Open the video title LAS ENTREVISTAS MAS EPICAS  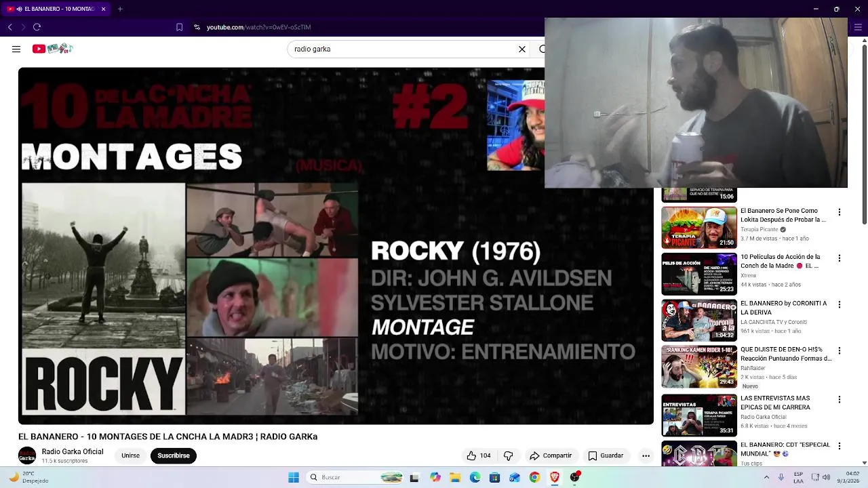(775, 403)
